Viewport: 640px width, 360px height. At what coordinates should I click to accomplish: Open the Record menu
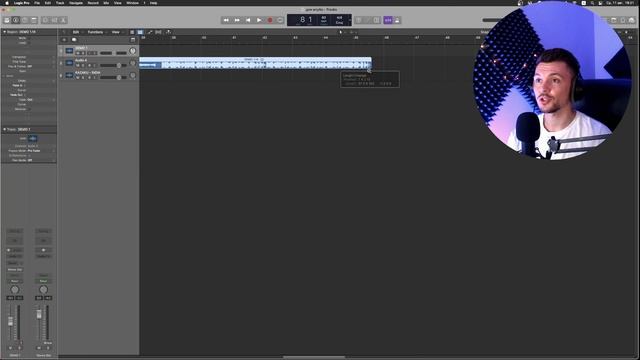click(x=93, y=3)
